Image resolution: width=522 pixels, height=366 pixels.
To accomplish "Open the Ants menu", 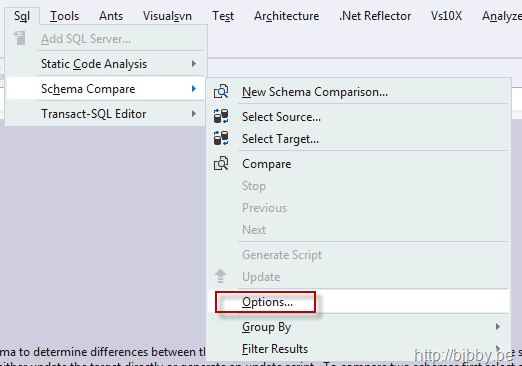I will tap(111, 16).
